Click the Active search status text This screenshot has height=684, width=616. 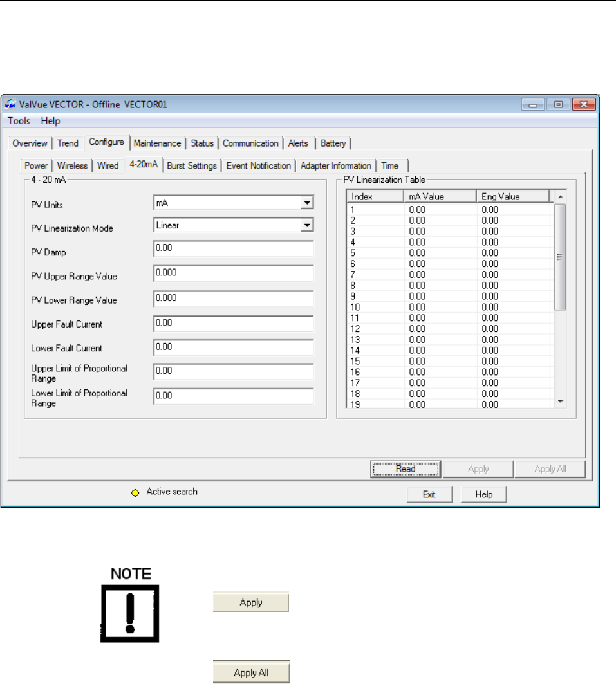tap(172, 492)
